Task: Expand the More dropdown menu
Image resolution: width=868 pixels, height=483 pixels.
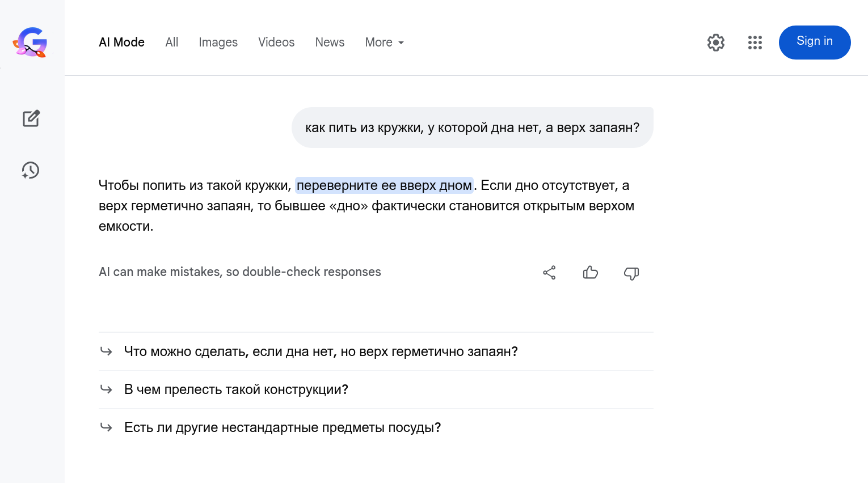Action: pyautogui.click(x=384, y=43)
